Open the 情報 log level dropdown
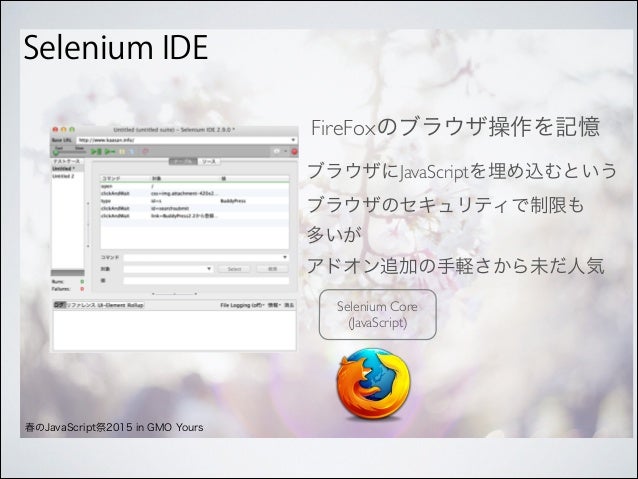This screenshot has width=638, height=479. click(x=274, y=305)
